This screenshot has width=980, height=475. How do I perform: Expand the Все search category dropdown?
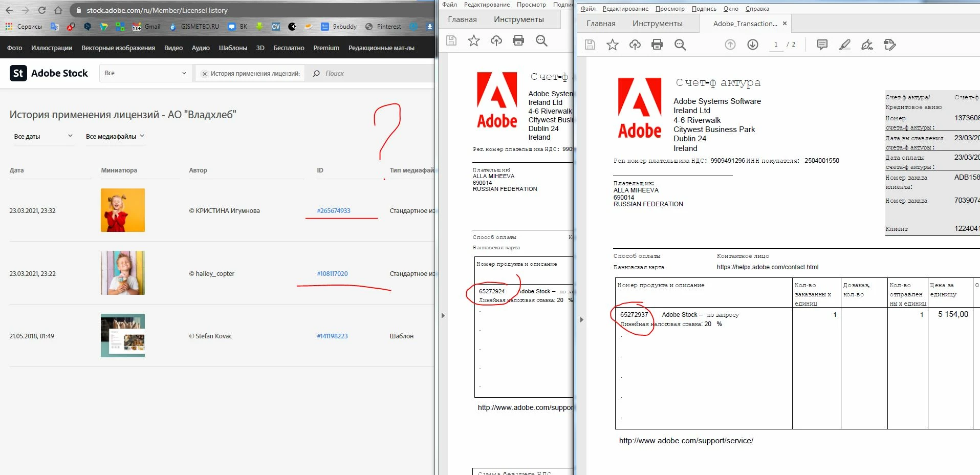pyautogui.click(x=146, y=73)
